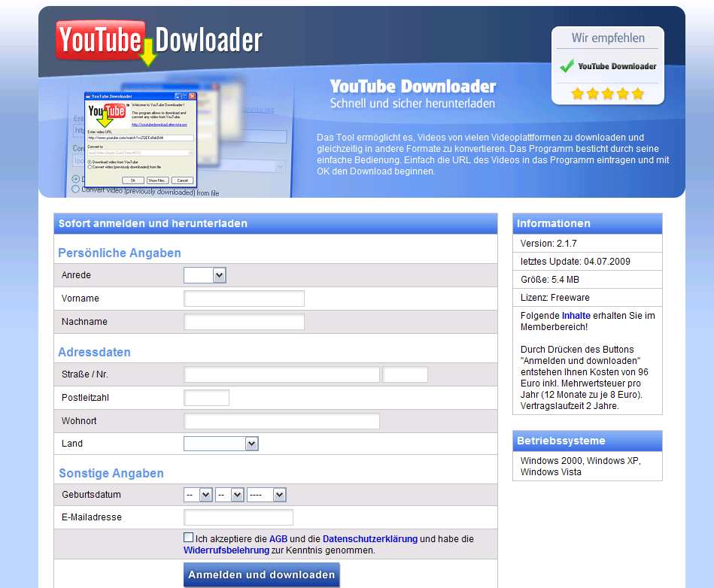Click the Persönliche Angaben heading
This screenshot has height=588, width=714.
(x=120, y=253)
